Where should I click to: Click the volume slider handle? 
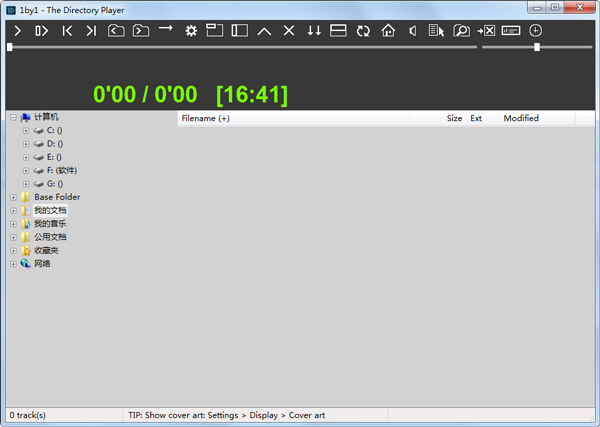[537, 47]
